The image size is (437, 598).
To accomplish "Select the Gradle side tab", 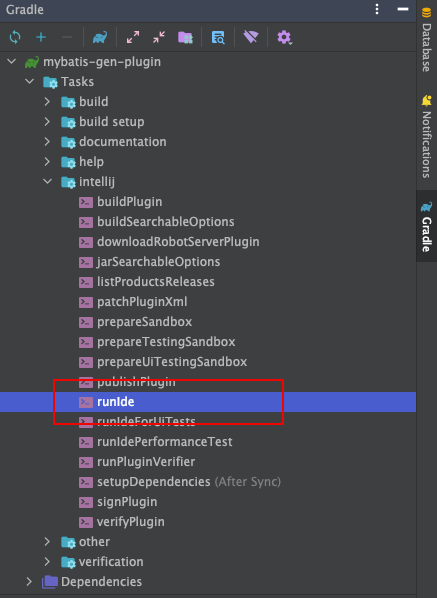I will 427,227.
